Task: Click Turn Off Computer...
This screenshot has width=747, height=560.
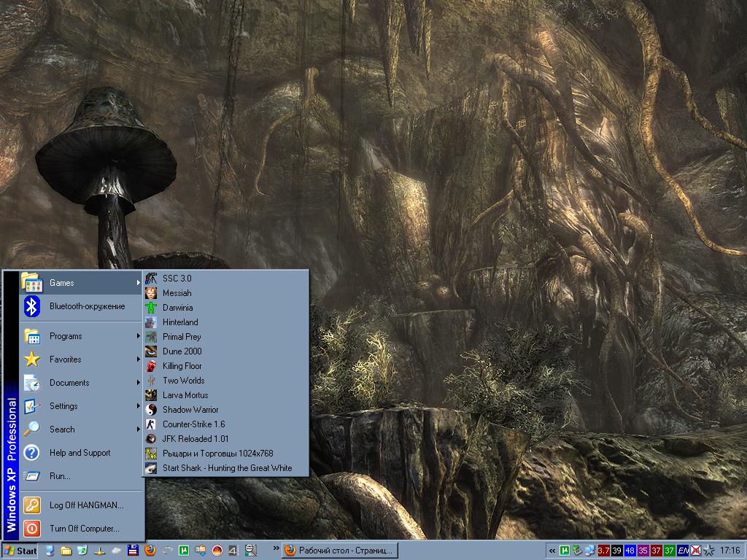Action: point(81,529)
